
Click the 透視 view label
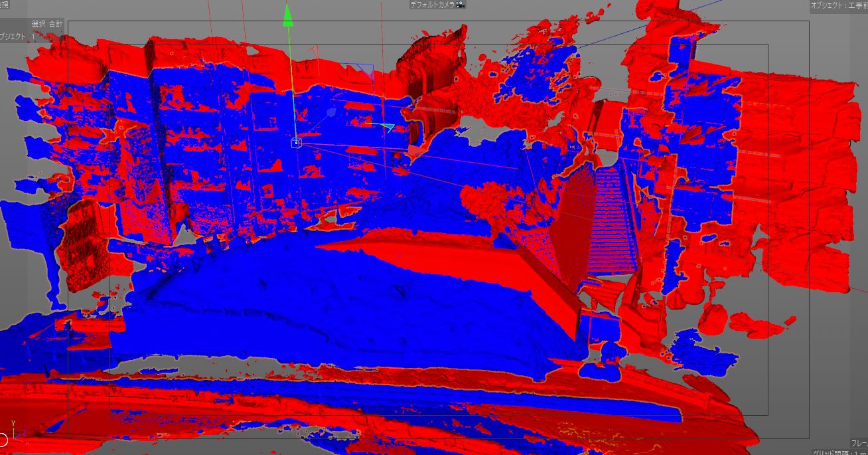click(4, 4)
